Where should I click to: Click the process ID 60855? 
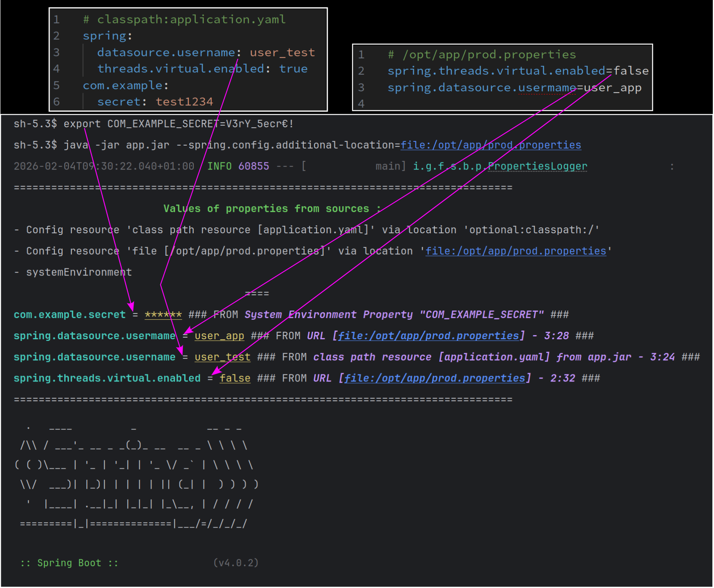pos(253,167)
